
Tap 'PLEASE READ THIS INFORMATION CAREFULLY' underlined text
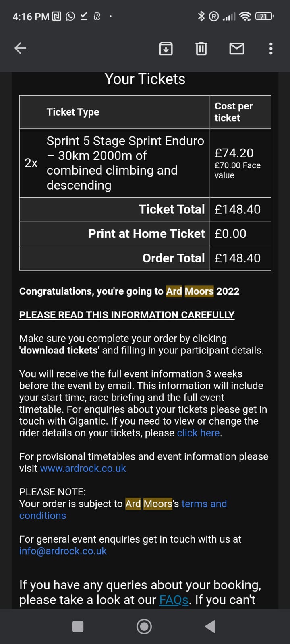tap(127, 315)
